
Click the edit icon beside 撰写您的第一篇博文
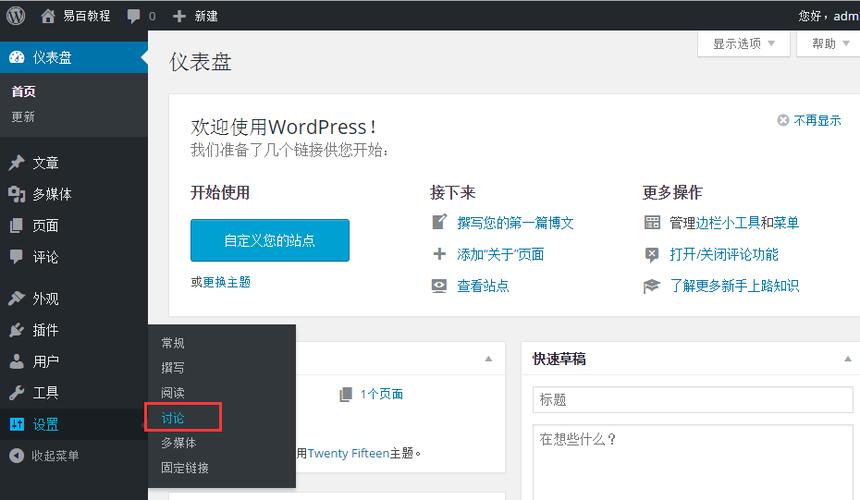(x=439, y=222)
